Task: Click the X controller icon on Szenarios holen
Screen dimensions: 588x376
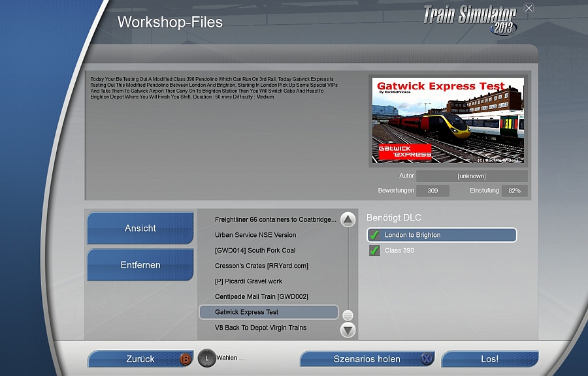Action: pyautogui.click(x=427, y=359)
